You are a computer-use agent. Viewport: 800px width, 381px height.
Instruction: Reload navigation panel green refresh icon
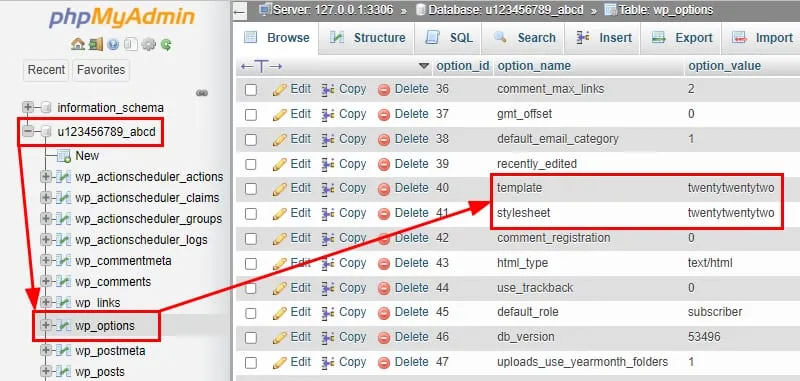[166, 44]
